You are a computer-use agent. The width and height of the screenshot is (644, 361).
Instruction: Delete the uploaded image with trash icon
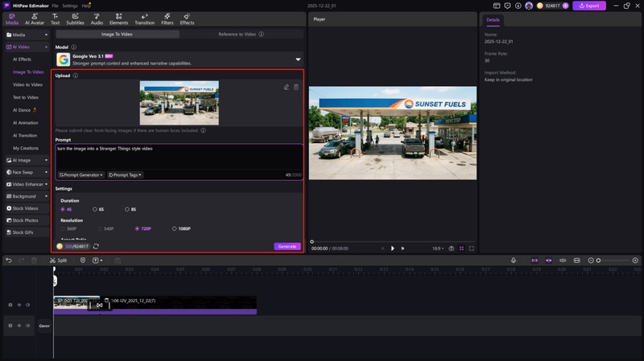pyautogui.click(x=296, y=87)
